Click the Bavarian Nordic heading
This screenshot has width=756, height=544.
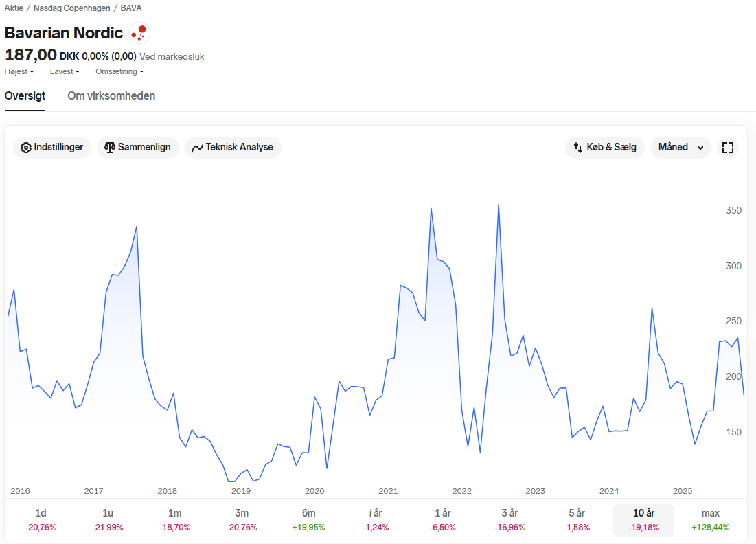click(64, 33)
